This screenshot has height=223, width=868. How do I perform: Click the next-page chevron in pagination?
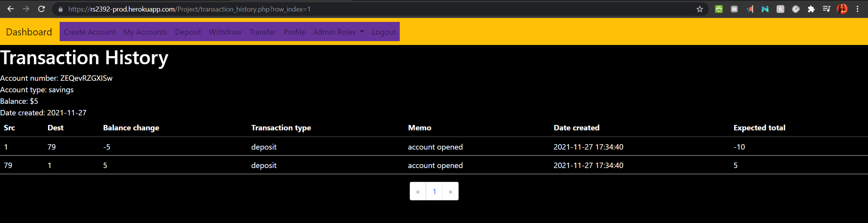[x=450, y=191]
